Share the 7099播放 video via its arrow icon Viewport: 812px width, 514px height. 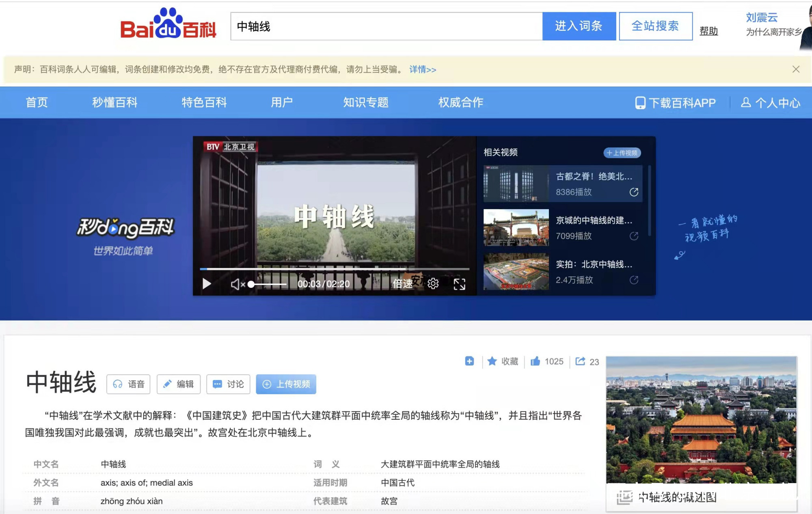pyautogui.click(x=634, y=236)
